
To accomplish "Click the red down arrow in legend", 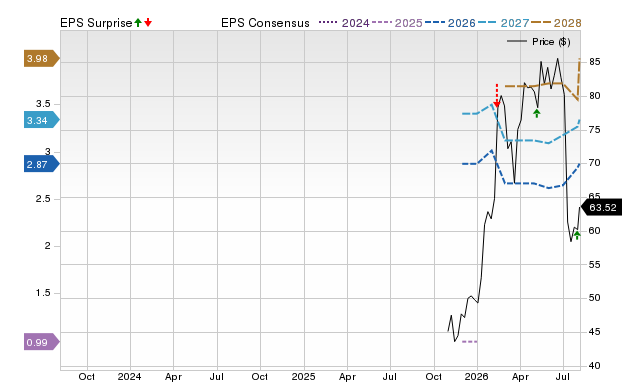I will [148, 22].
